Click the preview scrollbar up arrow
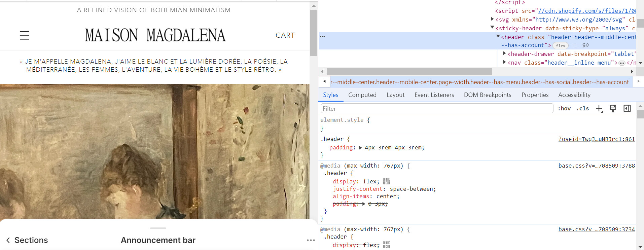The height and width of the screenshot is (250, 644). coord(314,6)
